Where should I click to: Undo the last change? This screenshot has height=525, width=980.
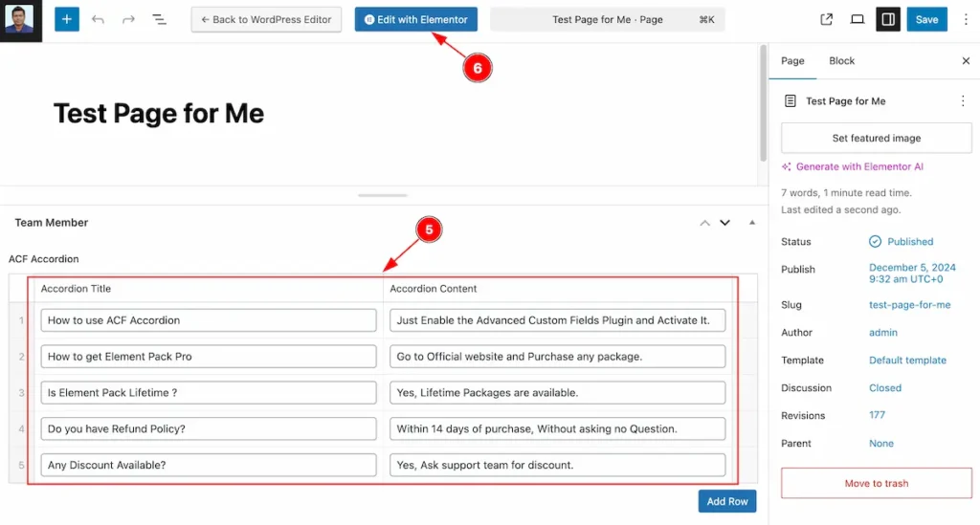98,19
